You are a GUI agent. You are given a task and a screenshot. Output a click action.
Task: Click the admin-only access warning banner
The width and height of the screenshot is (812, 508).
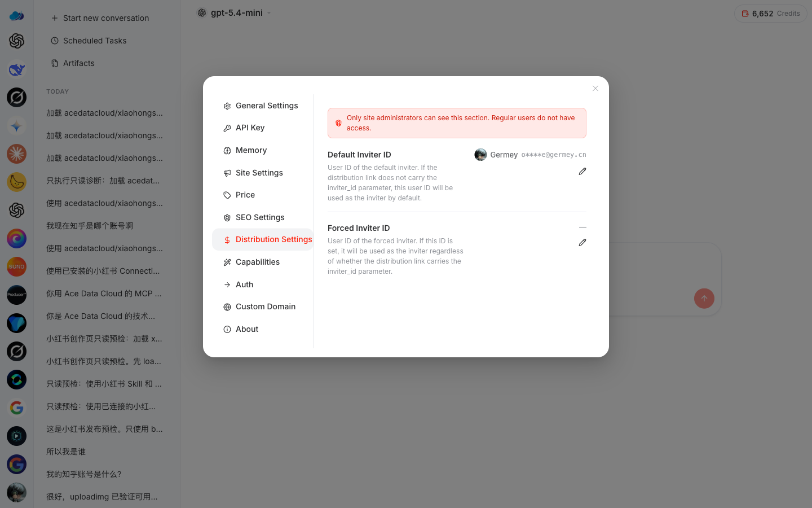tap(457, 123)
